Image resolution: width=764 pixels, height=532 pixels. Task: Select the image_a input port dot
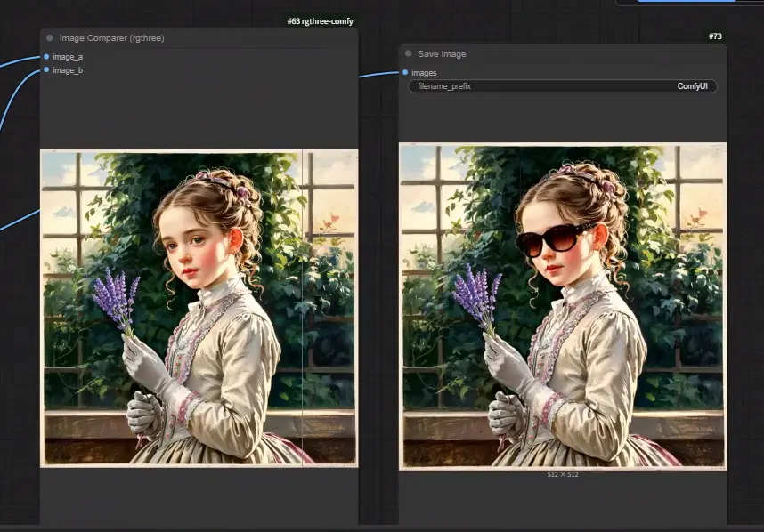46,56
